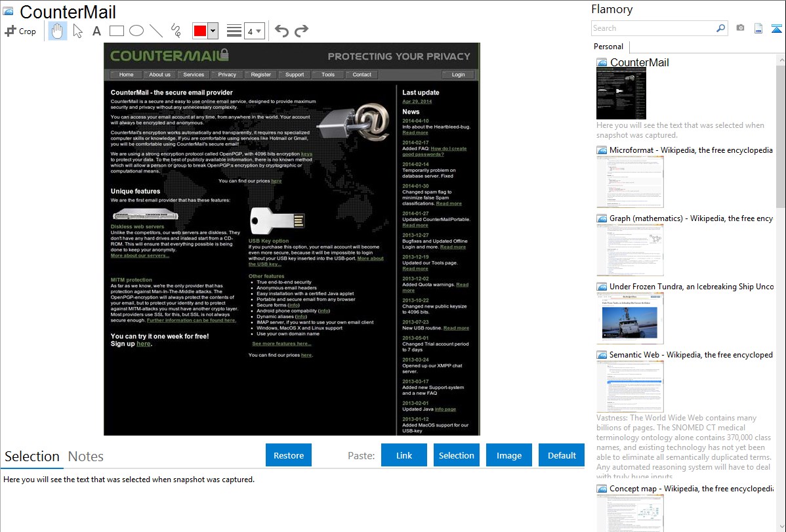The height and width of the screenshot is (532, 786).
Task: Click the Link paste button
Action: [x=404, y=455]
